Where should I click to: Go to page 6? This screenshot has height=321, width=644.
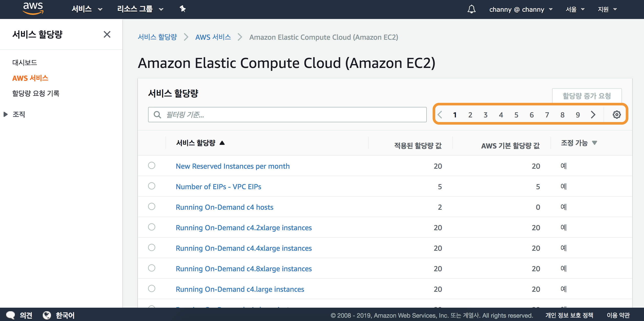[x=532, y=115]
